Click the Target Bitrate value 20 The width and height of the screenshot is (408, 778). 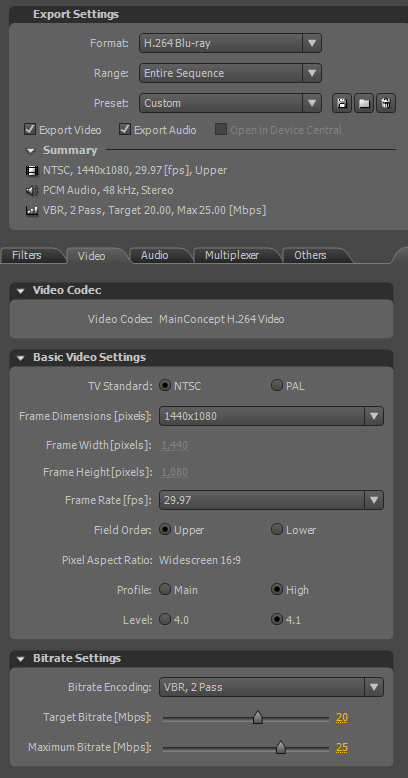(341, 717)
